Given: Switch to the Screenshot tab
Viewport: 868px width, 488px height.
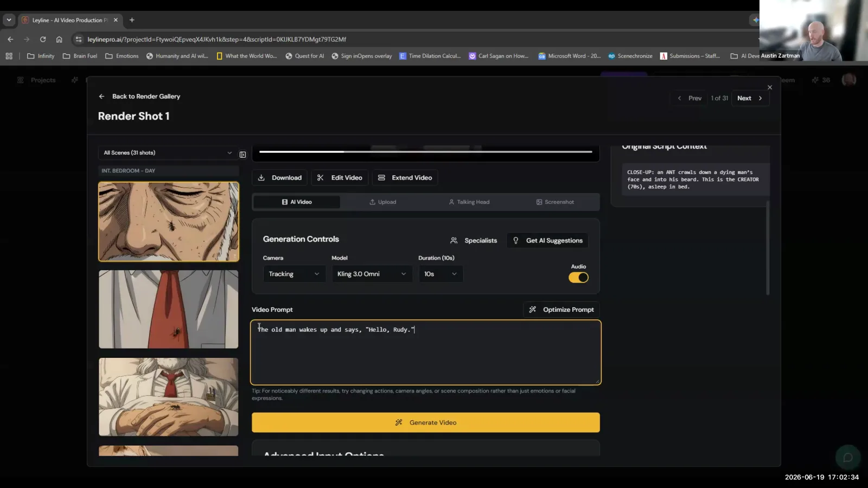Looking at the screenshot, I should pyautogui.click(x=555, y=202).
